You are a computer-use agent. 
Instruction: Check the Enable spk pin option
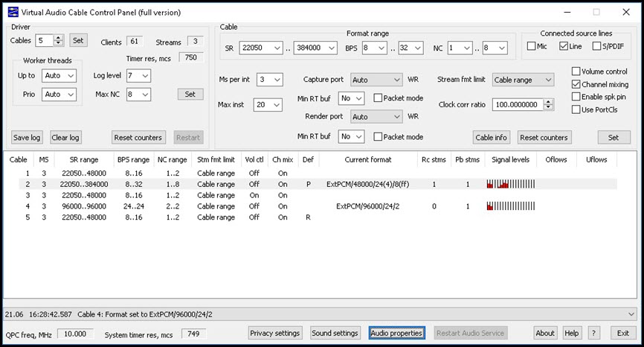576,97
